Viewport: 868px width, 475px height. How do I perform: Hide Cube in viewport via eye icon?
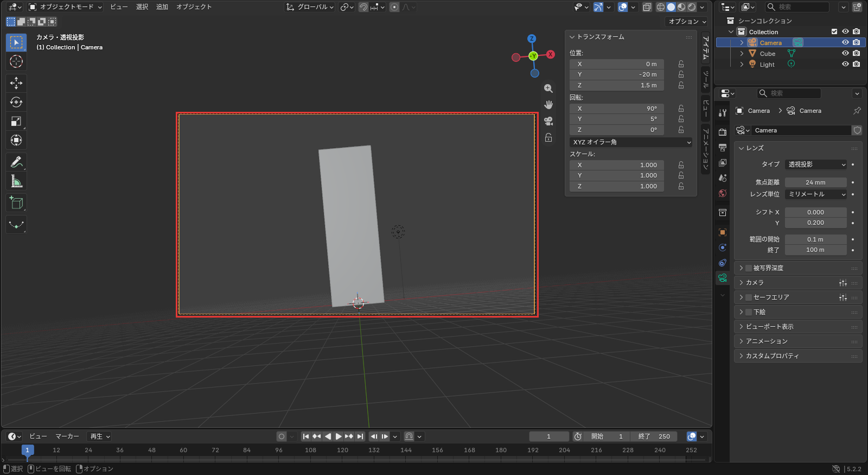click(845, 53)
